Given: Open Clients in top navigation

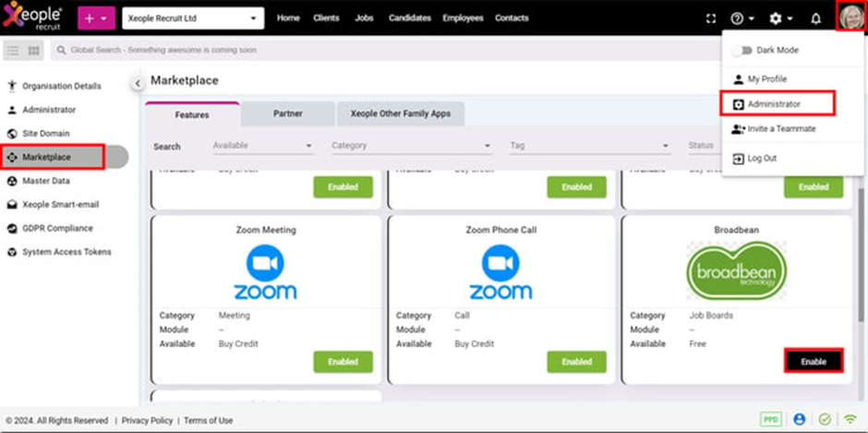Looking at the screenshot, I should [x=326, y=18].
